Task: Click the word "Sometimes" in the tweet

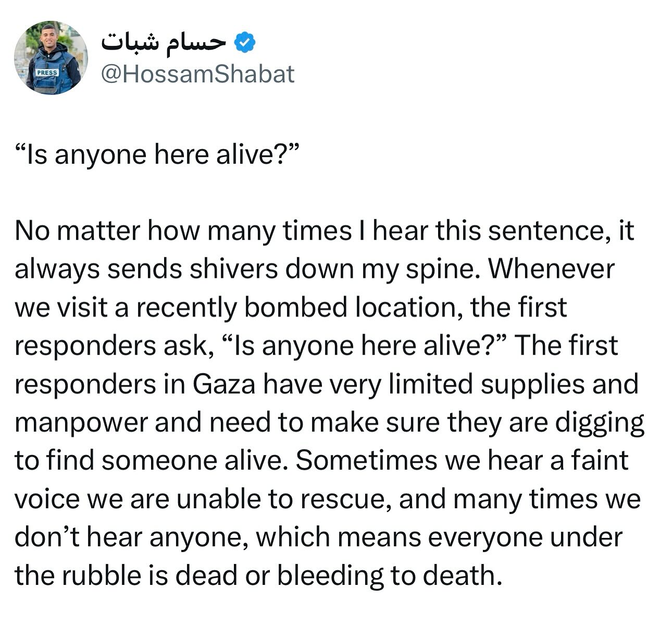Action: coord(366,461)
